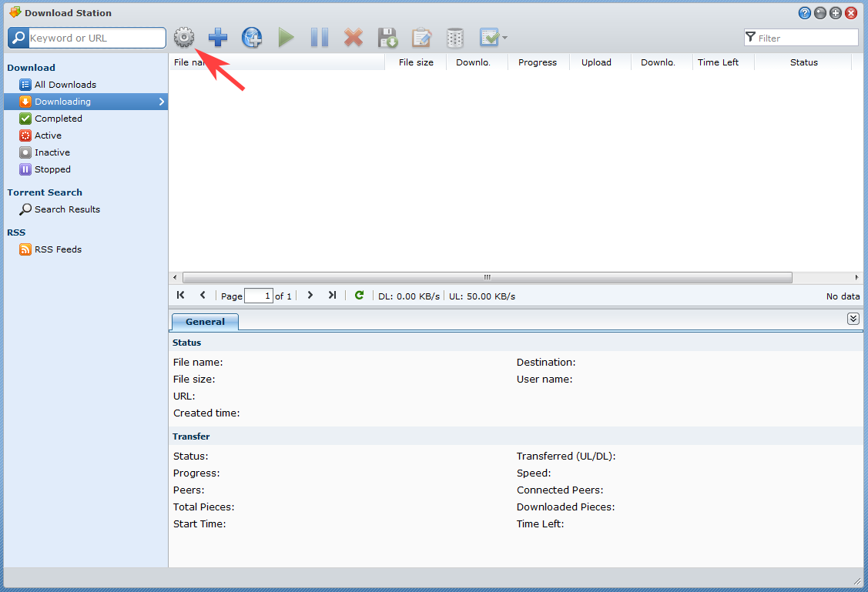
Task: Click the Download section heading
Action: point(31,68)
